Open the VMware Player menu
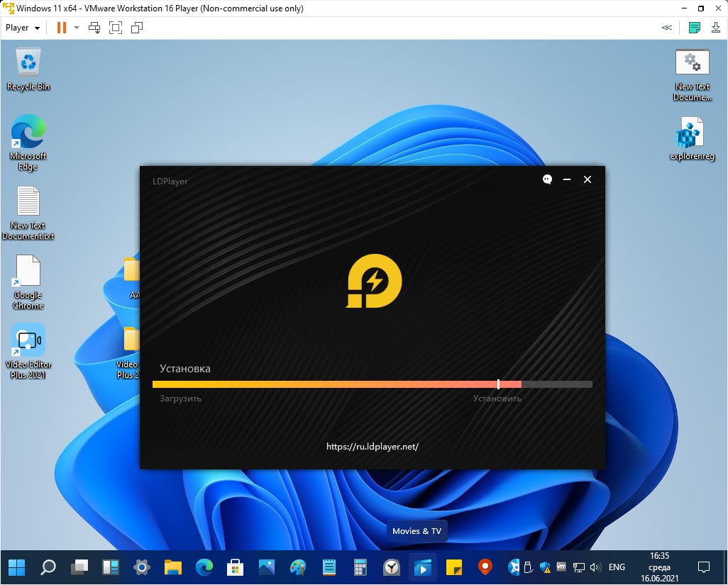The width and height of the screenshot is (728, 585). click(22, 28)
